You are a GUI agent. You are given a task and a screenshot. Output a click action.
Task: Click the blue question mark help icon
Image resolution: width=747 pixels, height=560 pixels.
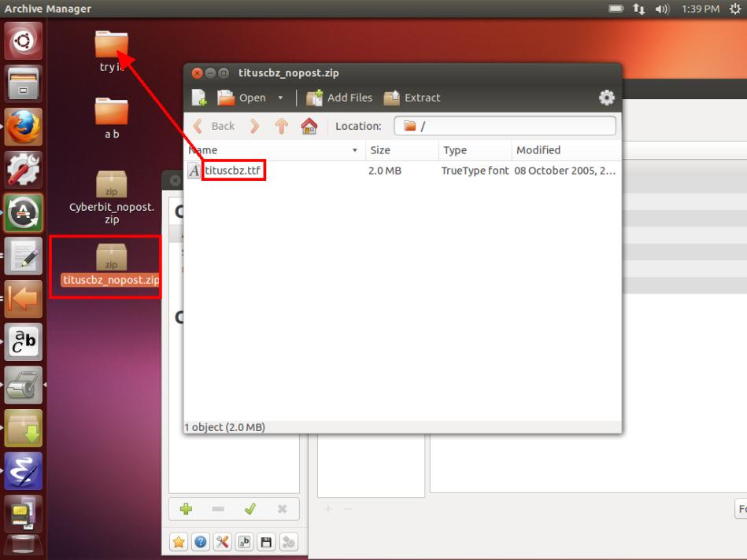[201, 542]
